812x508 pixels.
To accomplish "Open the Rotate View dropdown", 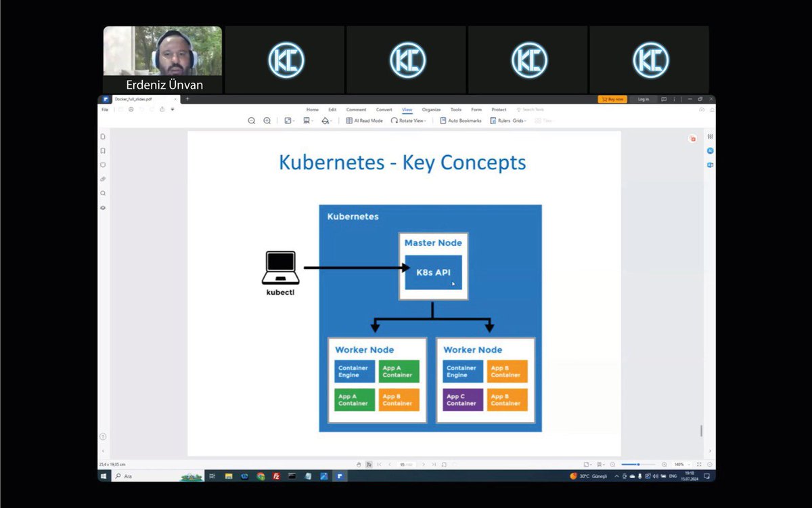I will [408, 121].
